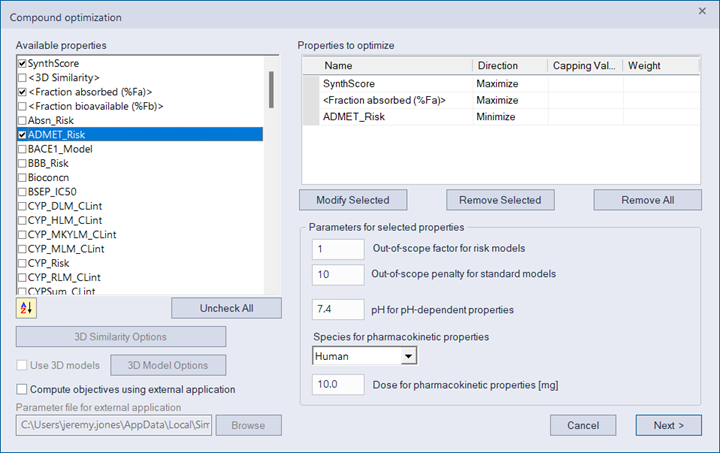
Task: Click the Name column header
Action: tap(396, 66)
